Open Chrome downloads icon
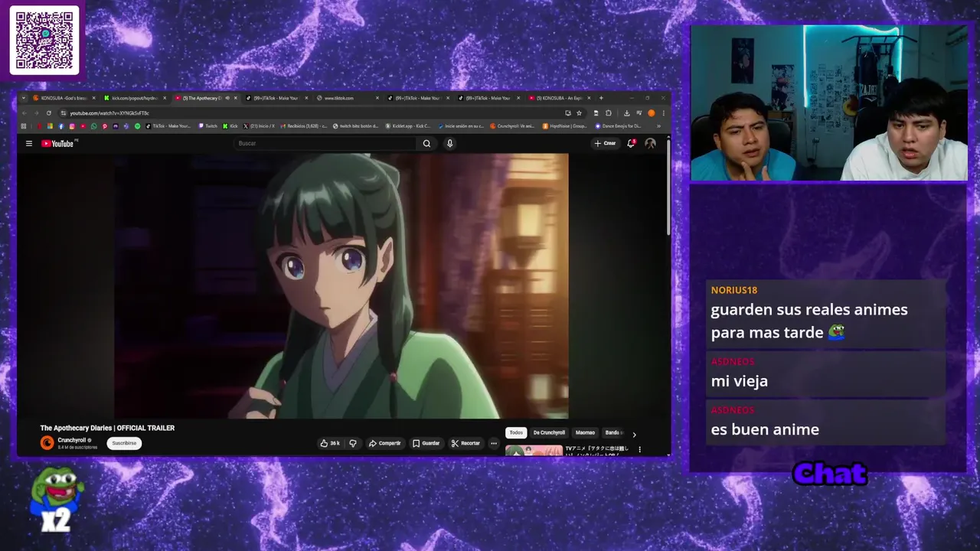The image size is (980, 551). (626, 113)
